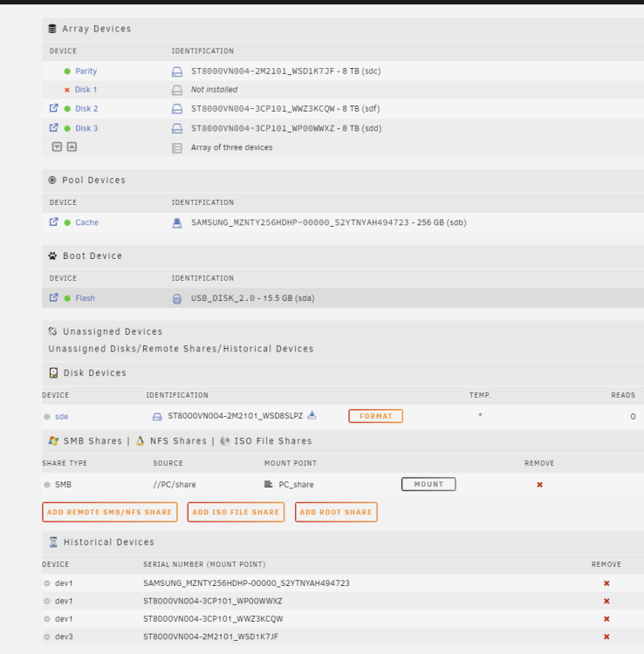The image size is (644, 654).
Task: Add a remote SMB/NFS share
Action: tap(110, 512)
